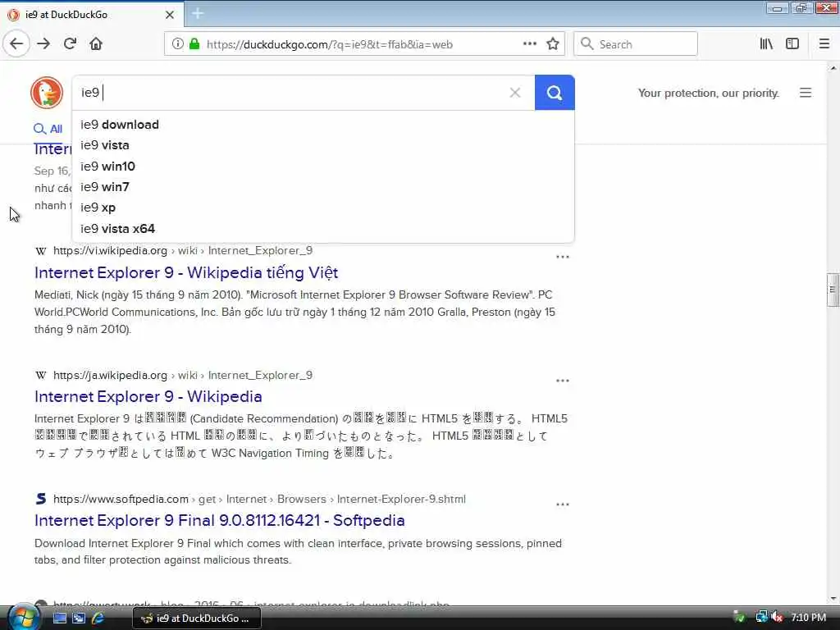Close the ie9 at DuckDuckGo tab
This screenshot has width=840, height=630.
click(x=170, y=15)
